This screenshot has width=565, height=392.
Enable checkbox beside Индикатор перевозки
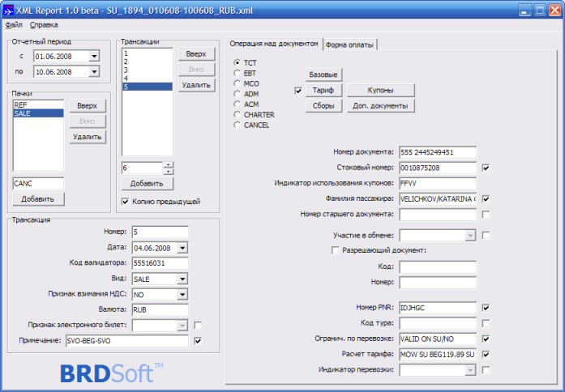click(x=486, y=369)
